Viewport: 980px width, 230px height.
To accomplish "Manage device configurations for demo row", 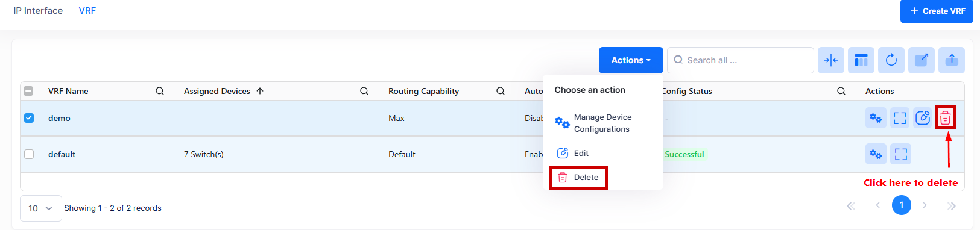I will pos(876,117).
